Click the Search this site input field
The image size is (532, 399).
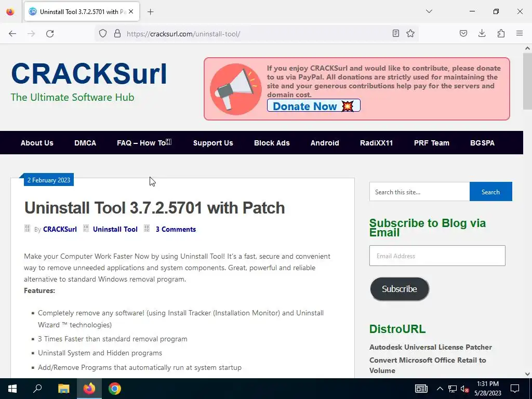419,192
